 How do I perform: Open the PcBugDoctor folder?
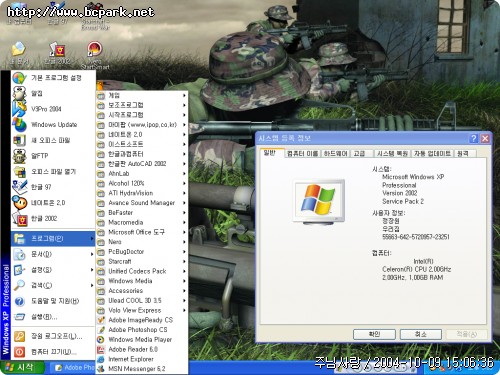[142, 252]
